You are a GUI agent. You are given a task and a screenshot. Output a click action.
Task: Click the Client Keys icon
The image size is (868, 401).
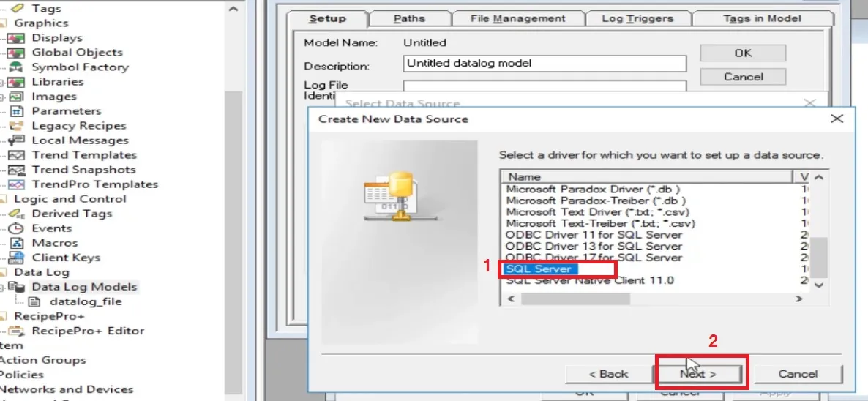point(18,258)
